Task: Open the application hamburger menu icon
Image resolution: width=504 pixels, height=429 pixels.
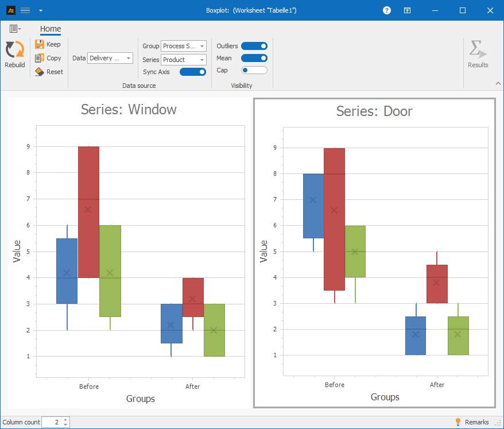Action: coord(25,10)
